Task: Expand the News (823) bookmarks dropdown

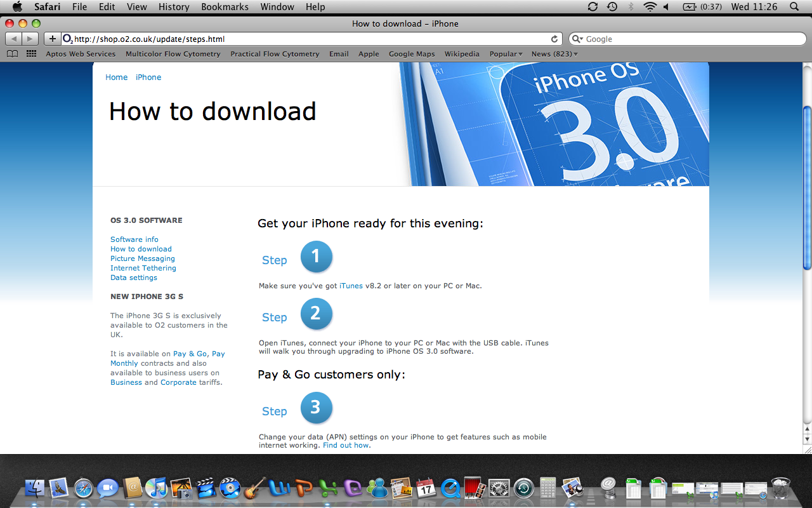Action: (554, 54)
